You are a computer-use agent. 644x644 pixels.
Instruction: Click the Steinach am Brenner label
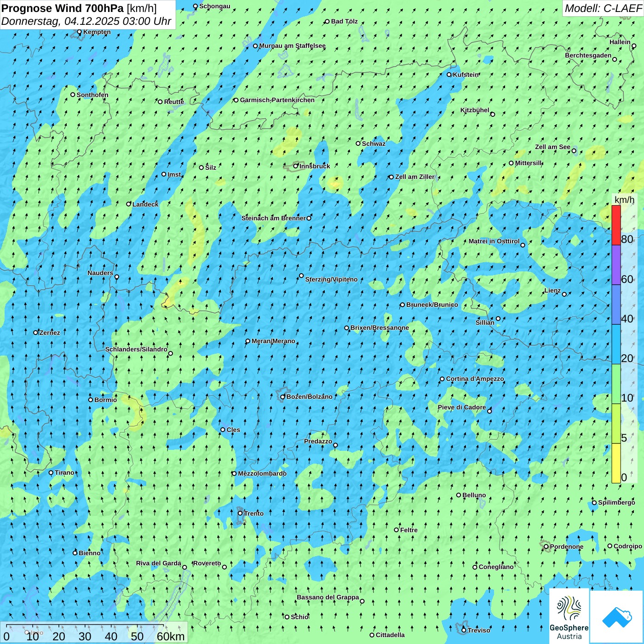[273, 218]
